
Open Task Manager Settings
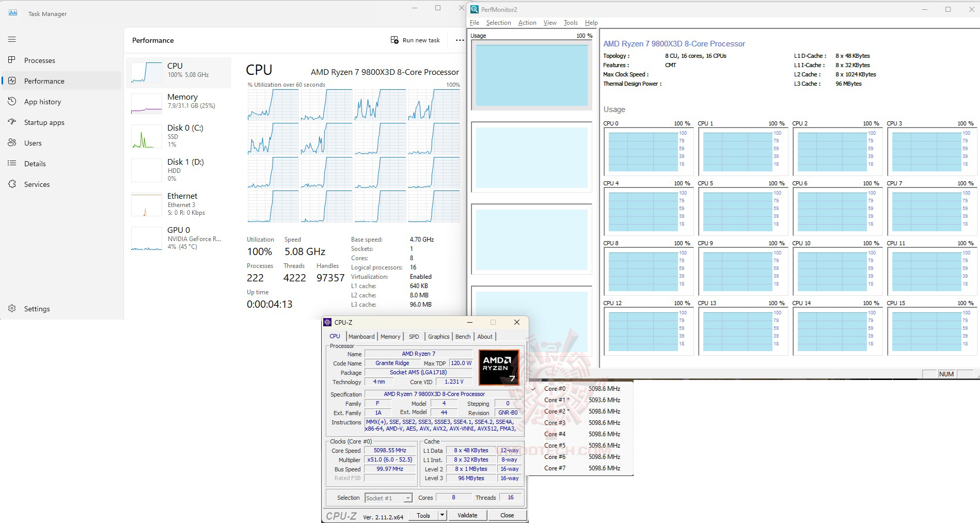tap(62, 309)
